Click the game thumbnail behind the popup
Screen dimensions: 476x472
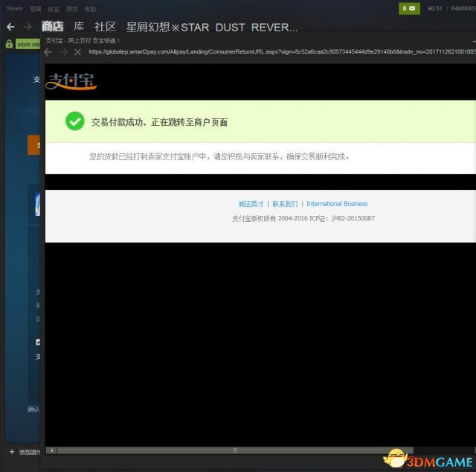point(37,204)
